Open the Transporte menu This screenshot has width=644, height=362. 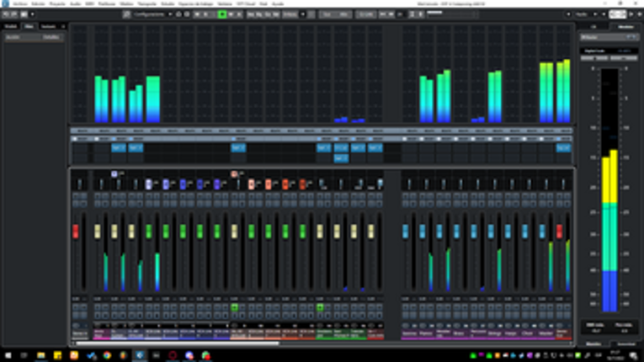coord(147,3)
